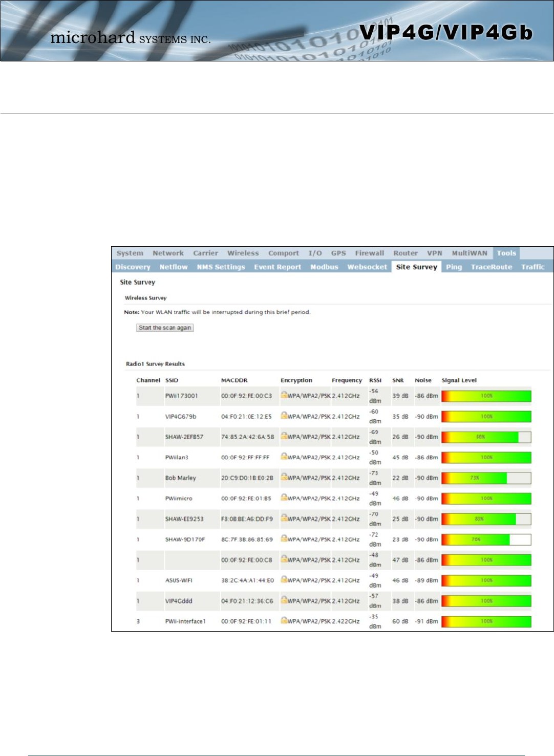This screenshot has width=554, height=756.
Task: Click the 73% signal bar for Bob Marley
Action: (485, 478)
